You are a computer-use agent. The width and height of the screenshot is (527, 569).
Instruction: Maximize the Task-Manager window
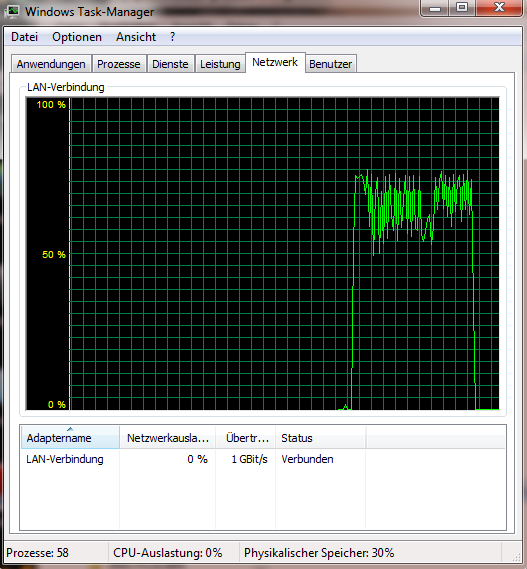pos(462,8)
